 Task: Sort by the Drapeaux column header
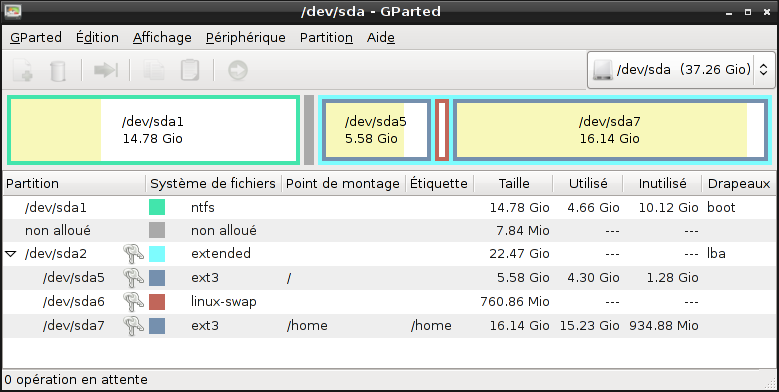tap(739, 184)
